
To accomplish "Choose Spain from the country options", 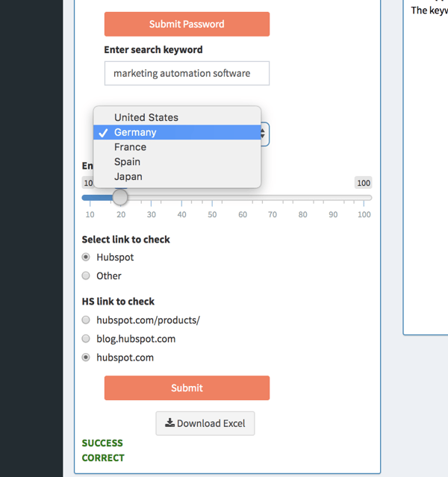I will [127, 162].
